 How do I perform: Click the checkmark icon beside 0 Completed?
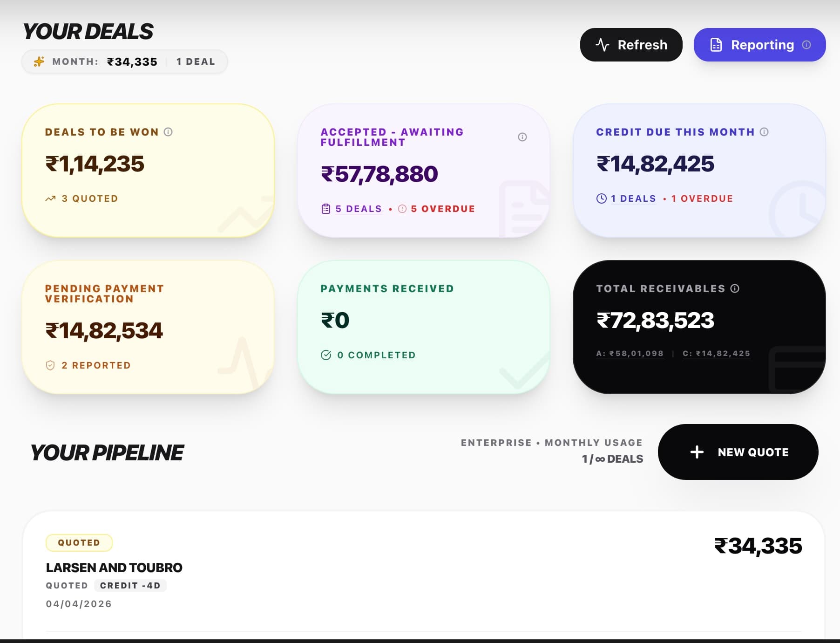[326, 355]
